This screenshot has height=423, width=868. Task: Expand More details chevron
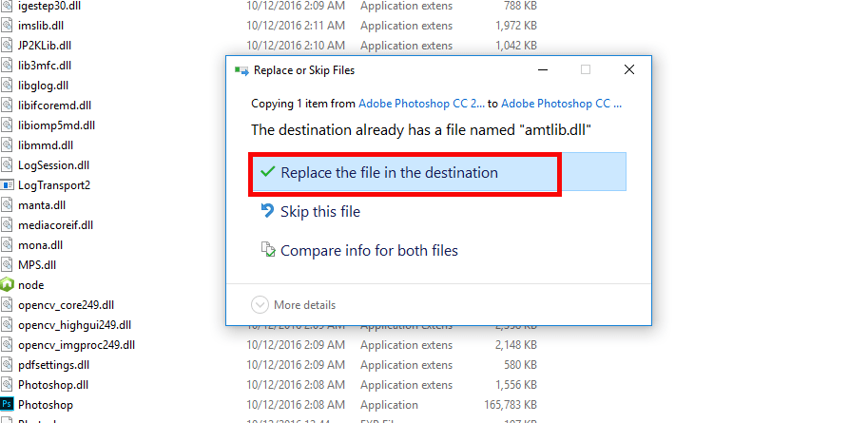pos(260,305)
